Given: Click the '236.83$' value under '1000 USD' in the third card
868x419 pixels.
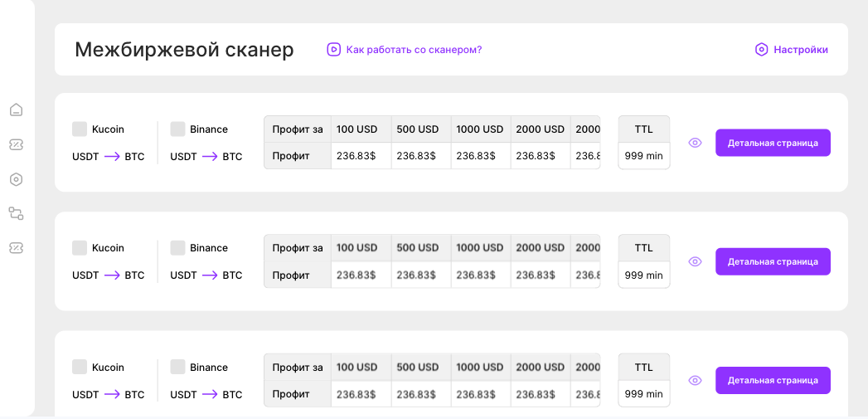Looking at the screenshot, I should tap(481, 394).
